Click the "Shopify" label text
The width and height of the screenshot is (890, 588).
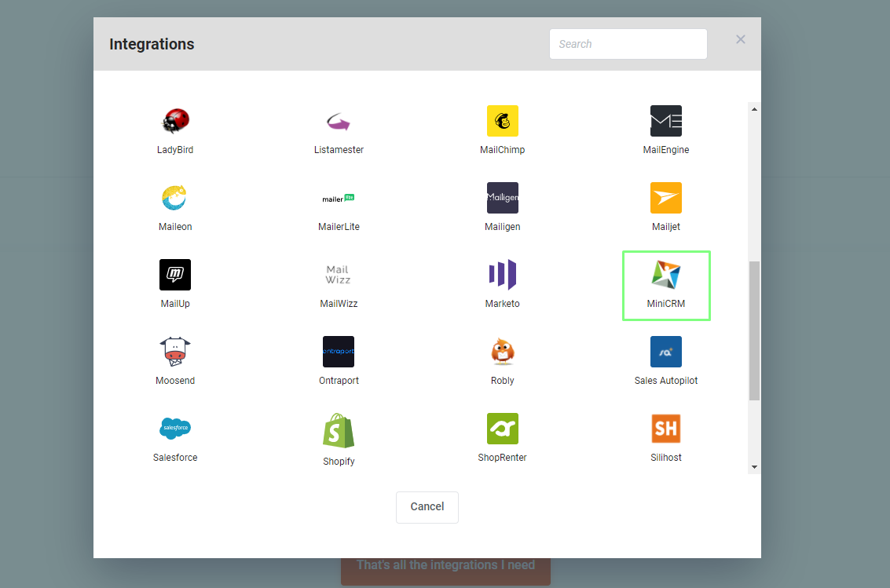(x=339, y=462)
